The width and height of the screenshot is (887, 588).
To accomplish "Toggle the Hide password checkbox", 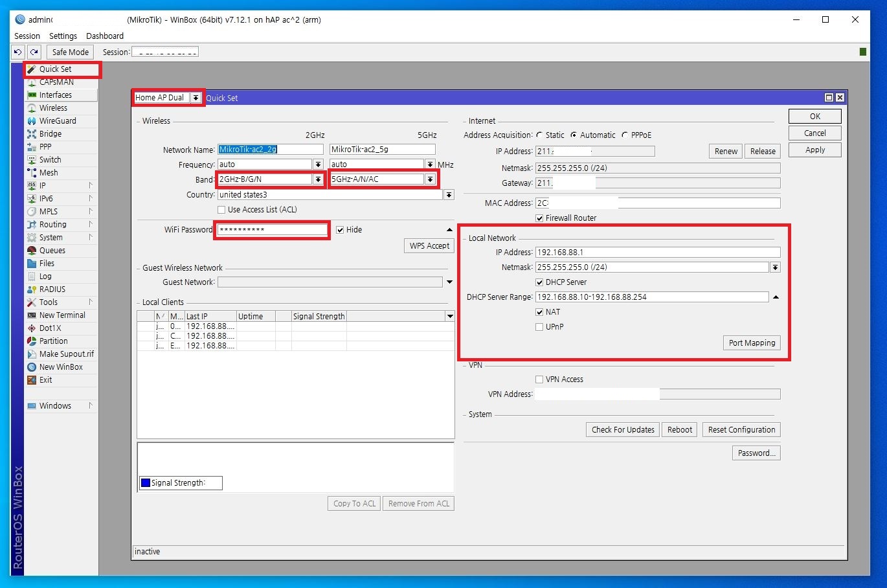I will (340, 230).
